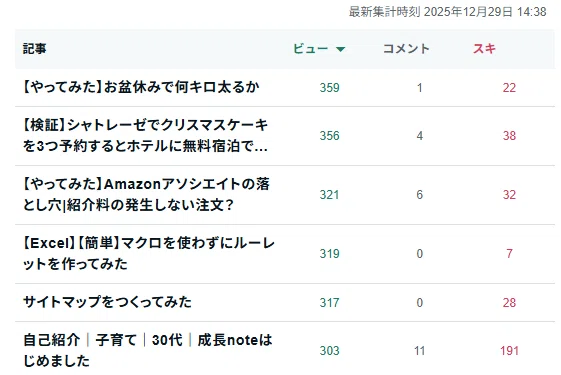Click the 321 view count
The height and width of the screenshot is (375, 561).
(x=330, y=195)
